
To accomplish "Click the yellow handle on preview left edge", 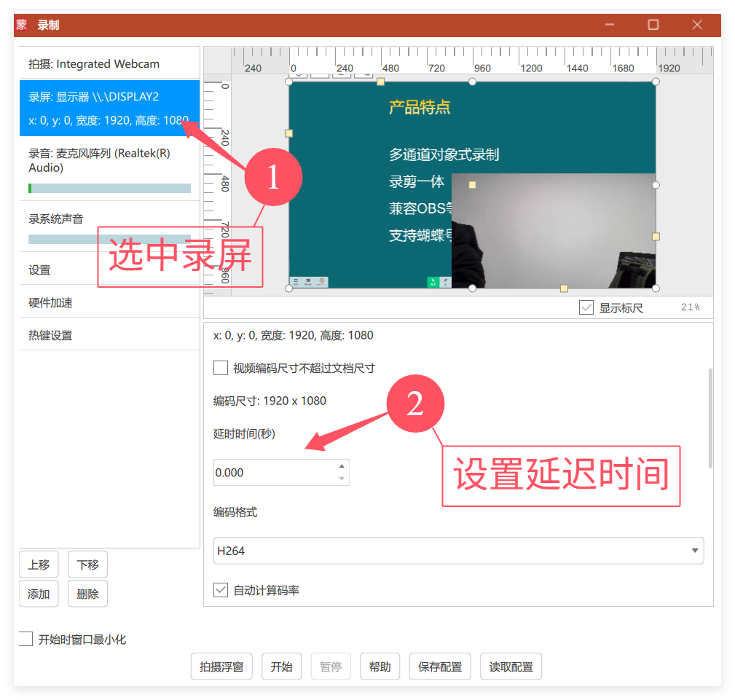I will 288,133.
